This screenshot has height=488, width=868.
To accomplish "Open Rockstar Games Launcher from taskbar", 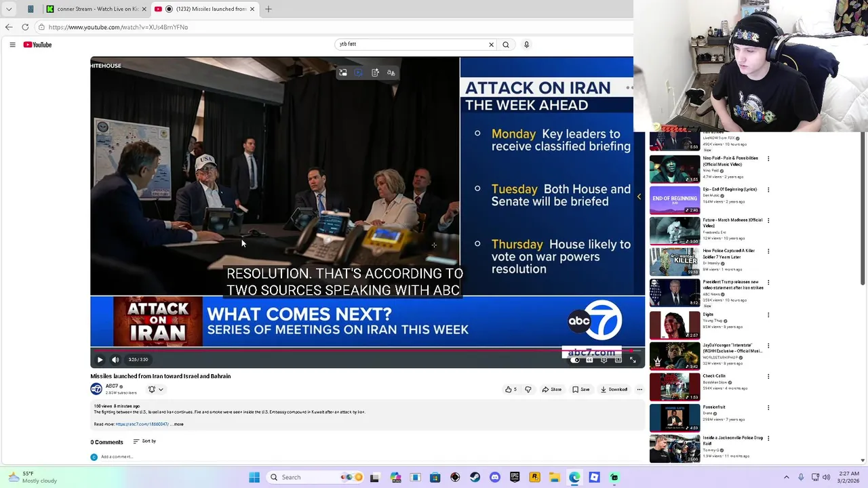I will (x=534, y=477).
